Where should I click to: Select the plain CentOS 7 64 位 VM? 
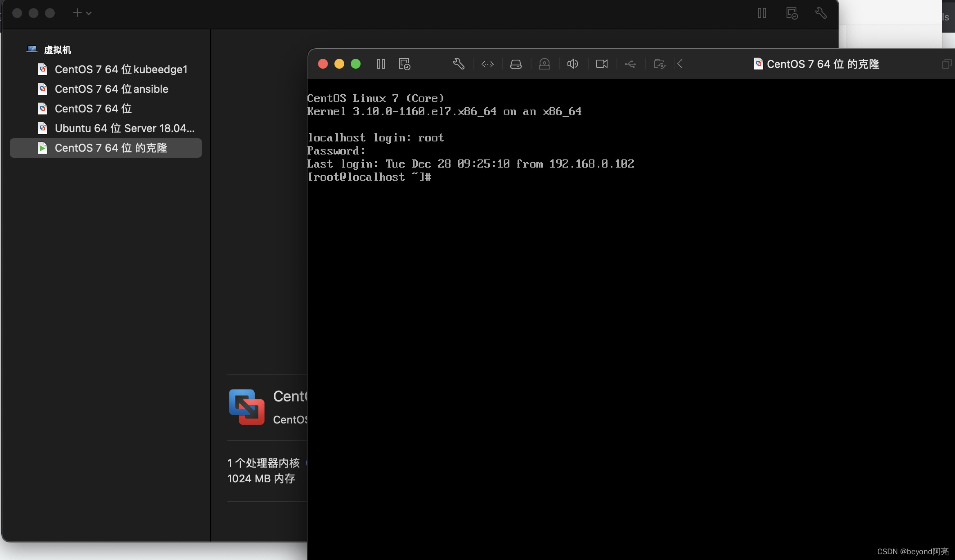[93, 109]
